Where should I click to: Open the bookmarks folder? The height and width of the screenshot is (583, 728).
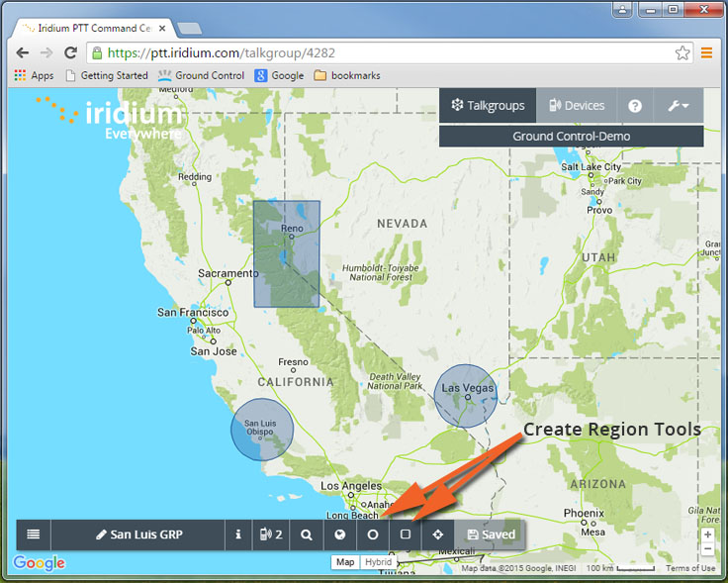pos(347,75)
